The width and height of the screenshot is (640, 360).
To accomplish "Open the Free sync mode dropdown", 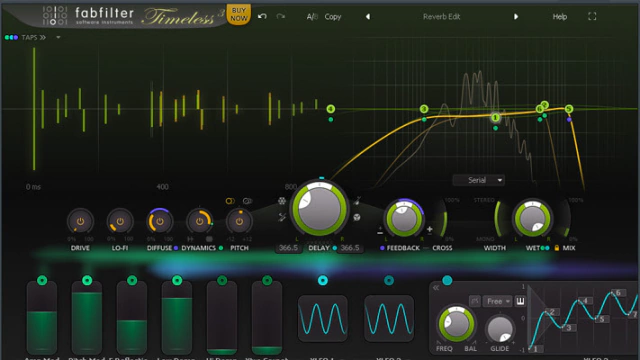I will (x=497, y=301).
